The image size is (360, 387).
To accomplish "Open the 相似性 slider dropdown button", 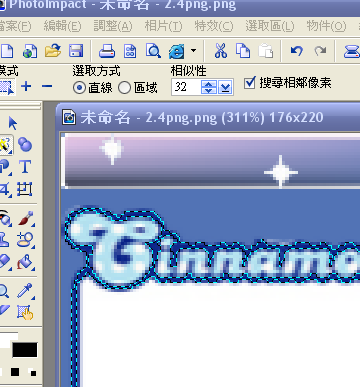I will [226, 87].
